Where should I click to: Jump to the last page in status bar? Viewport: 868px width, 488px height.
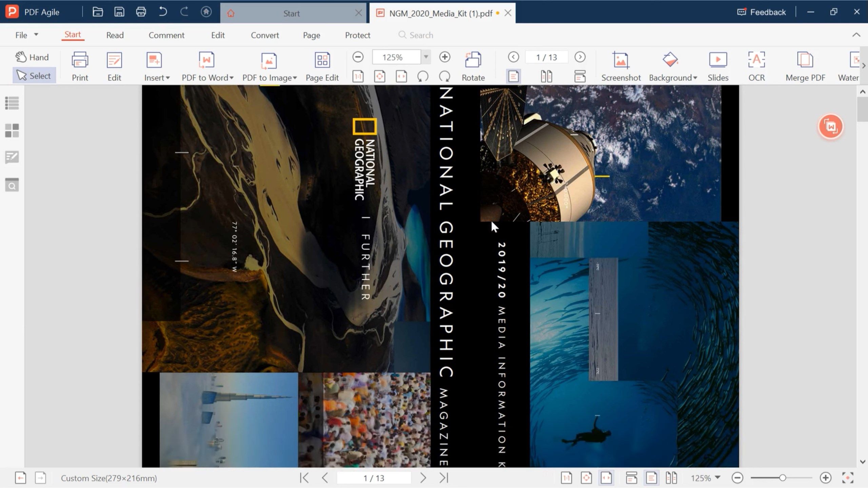point(444,478)
